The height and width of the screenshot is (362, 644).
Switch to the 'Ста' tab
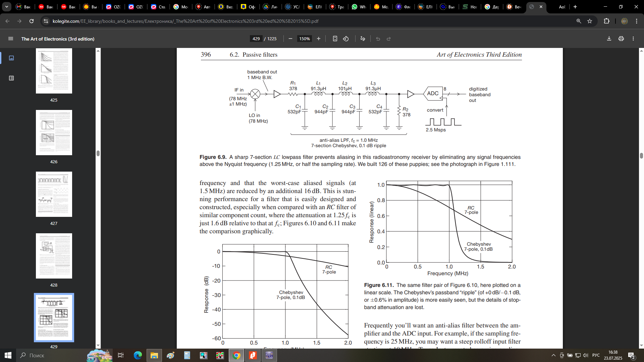[x=158, y=7]
